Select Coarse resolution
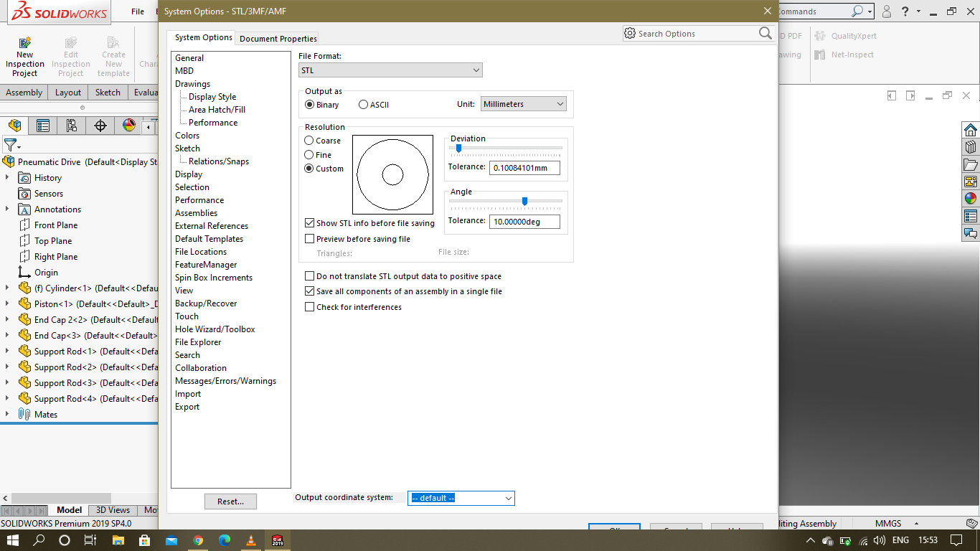The width and height of the screenshot is (980, 551). point(309,141)
